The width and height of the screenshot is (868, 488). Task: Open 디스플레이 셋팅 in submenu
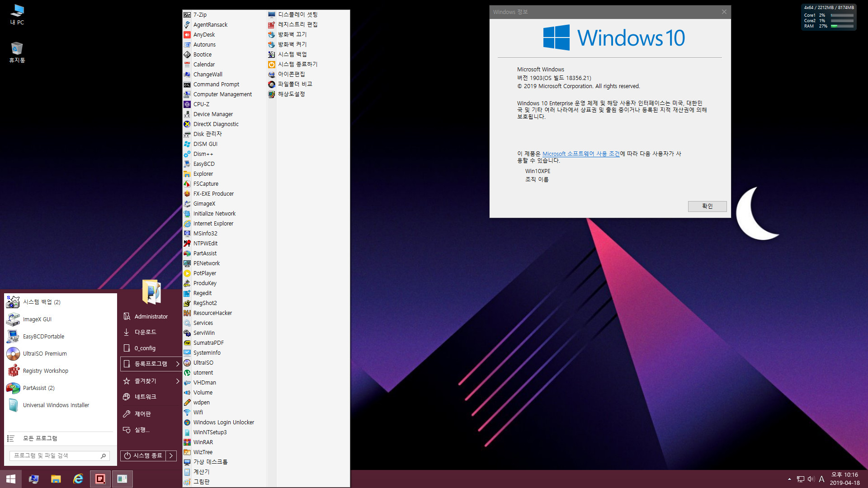(x=297, y=14)
